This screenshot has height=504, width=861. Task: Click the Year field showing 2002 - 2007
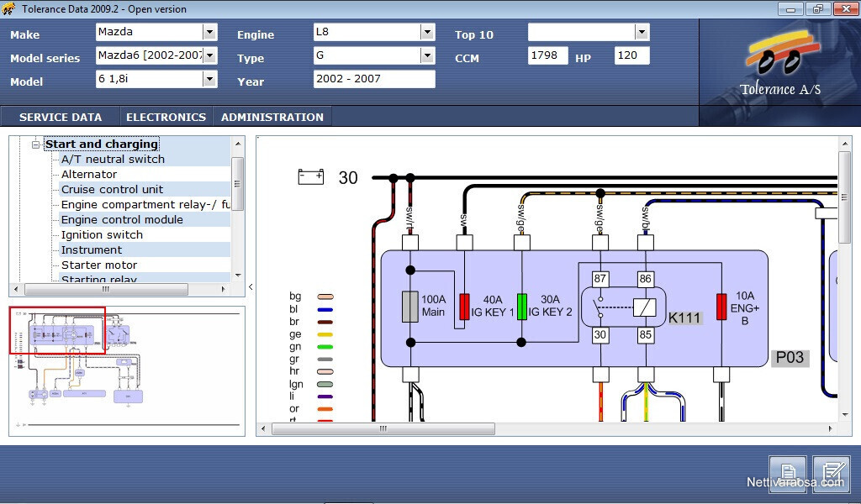[374, 79]
